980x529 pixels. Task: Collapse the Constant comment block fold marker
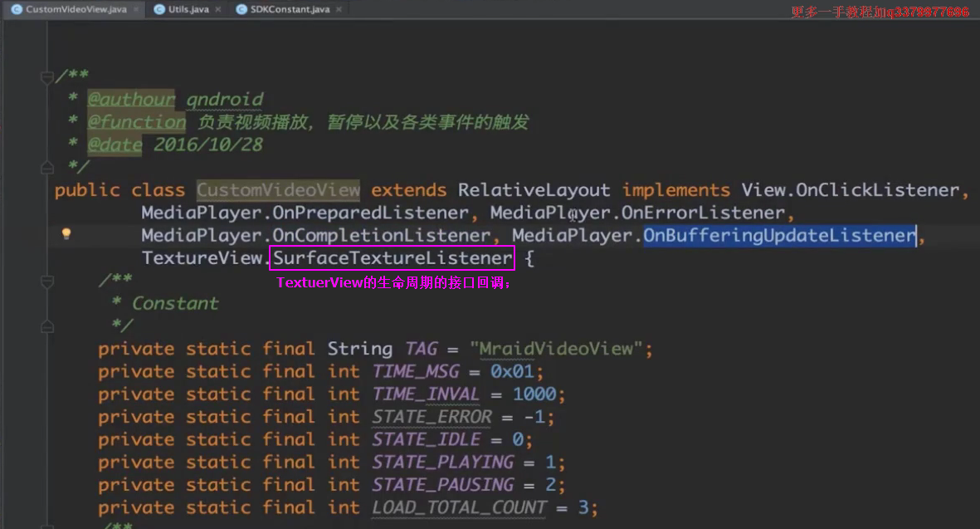(46, 281)
